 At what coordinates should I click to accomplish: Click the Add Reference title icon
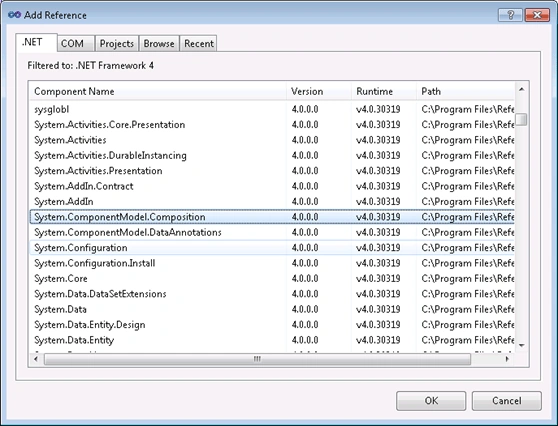point(14,15)
